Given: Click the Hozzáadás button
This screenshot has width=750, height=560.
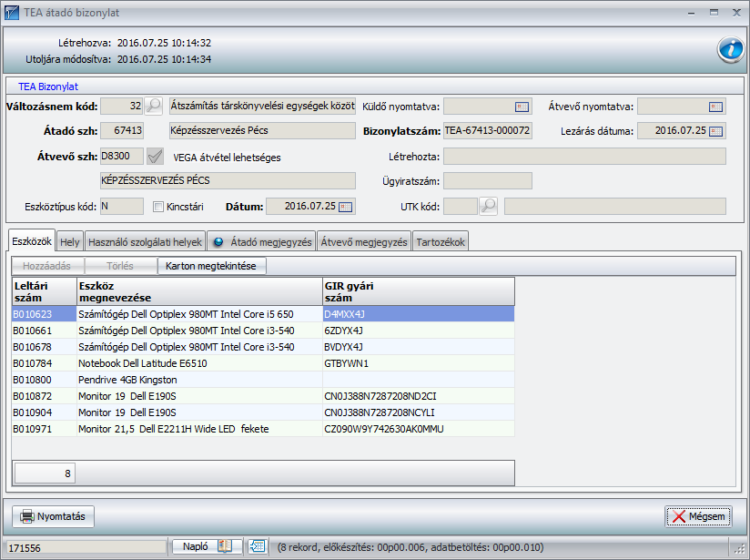Looking at the screenshot, I should point(47,266).
